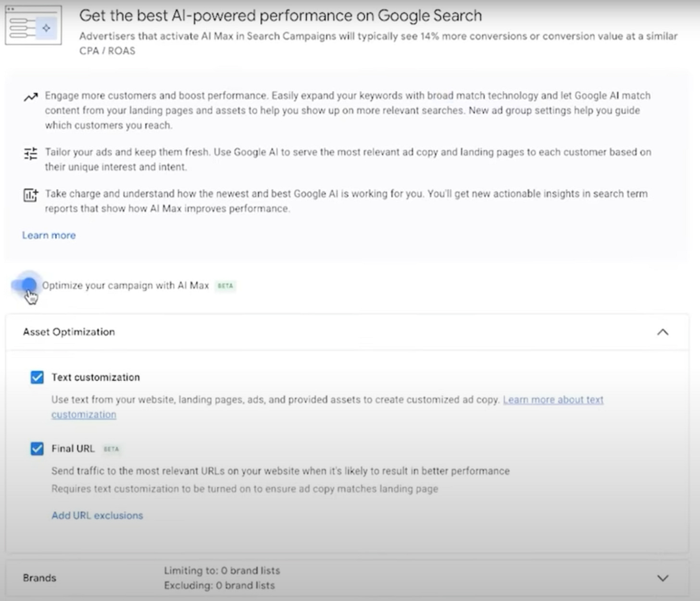Click the tune sliders icon beside "Tailor your ads"
Image resolution: width=700 pixels, height=601 pixels.
[30, 153]
